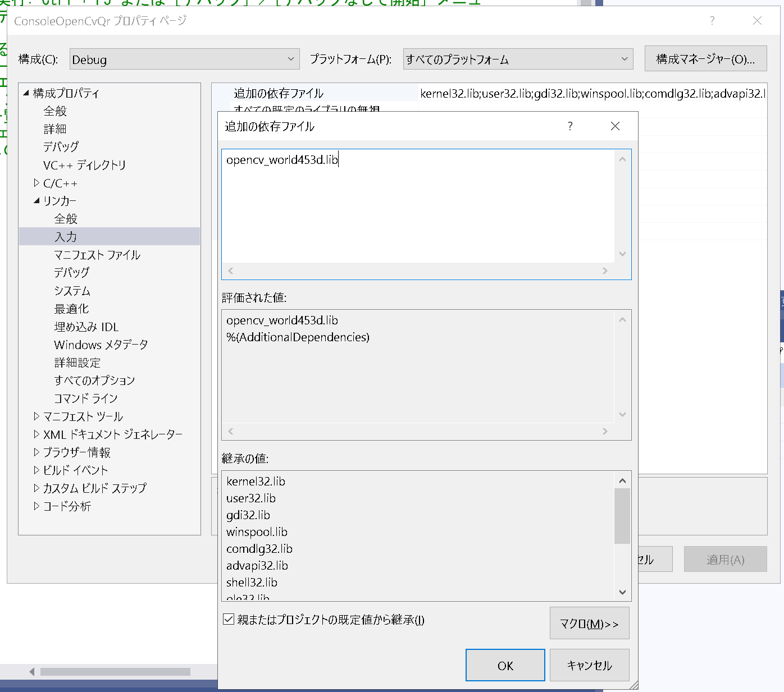Viewport: 784px width, 692px height.
Task: Select comdlg32.lib in inherited values
Action: (x=259, y=549)
